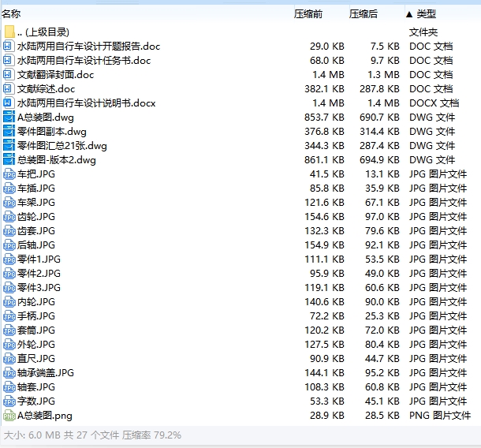Click the JPG icon of 零件1.JPG
Image resolution: width=481 pixels, height=448 pixels.
9,259
